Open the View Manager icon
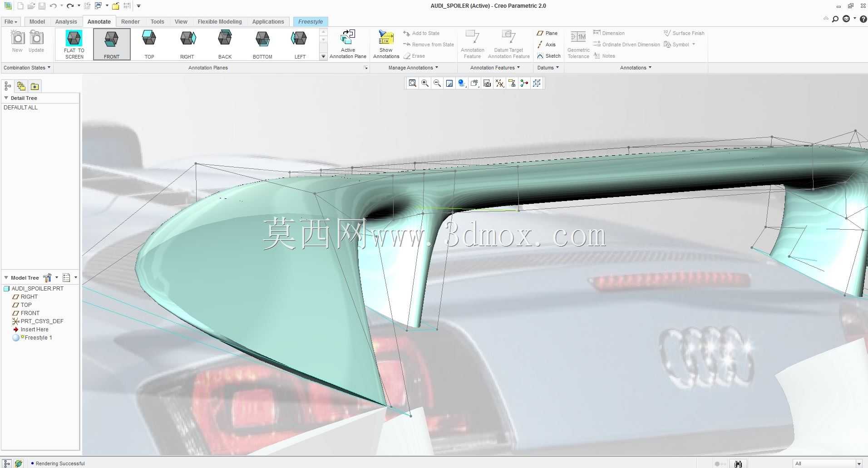This screenshot has width=868, height=468. point(487,83)
